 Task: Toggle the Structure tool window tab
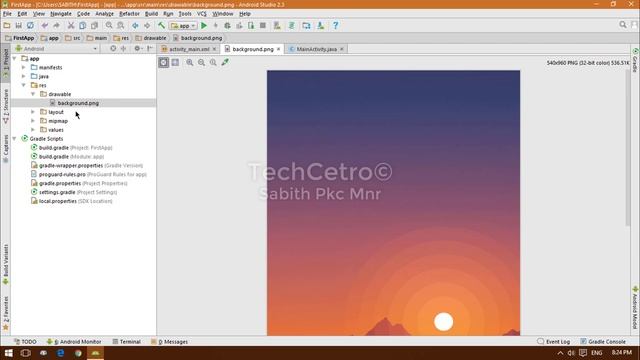[6, 106]
